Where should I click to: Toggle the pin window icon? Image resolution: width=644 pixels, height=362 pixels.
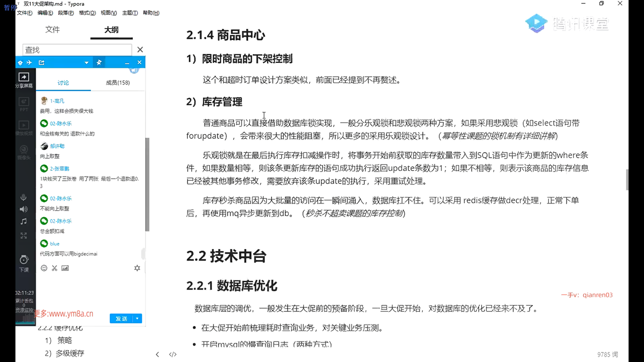click(99, 63)
